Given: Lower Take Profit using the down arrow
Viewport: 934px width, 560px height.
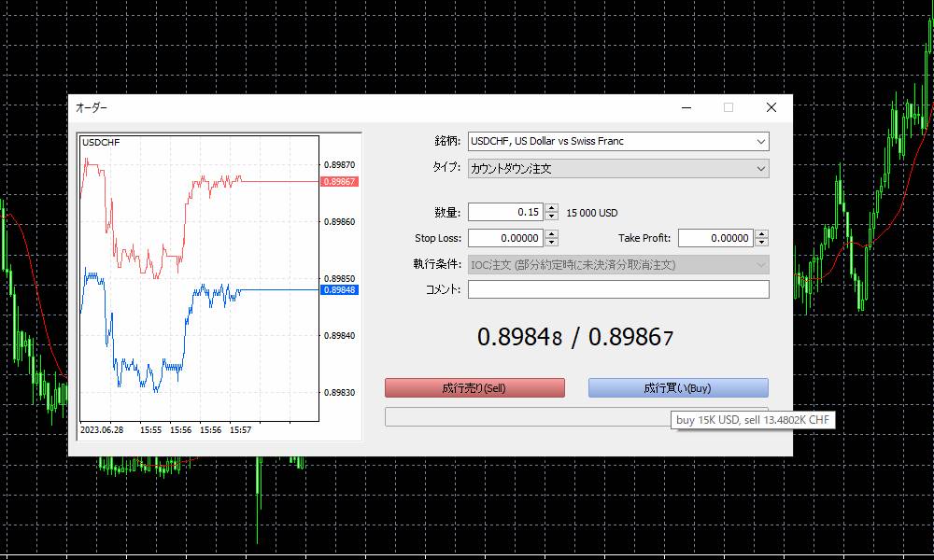Looking at the screenshot, I should coord(762,243).
